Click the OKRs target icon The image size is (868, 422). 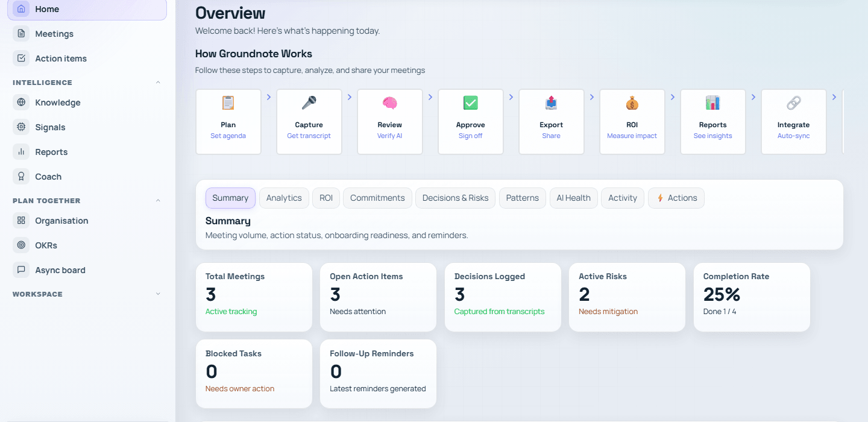[x=21, y=245]
